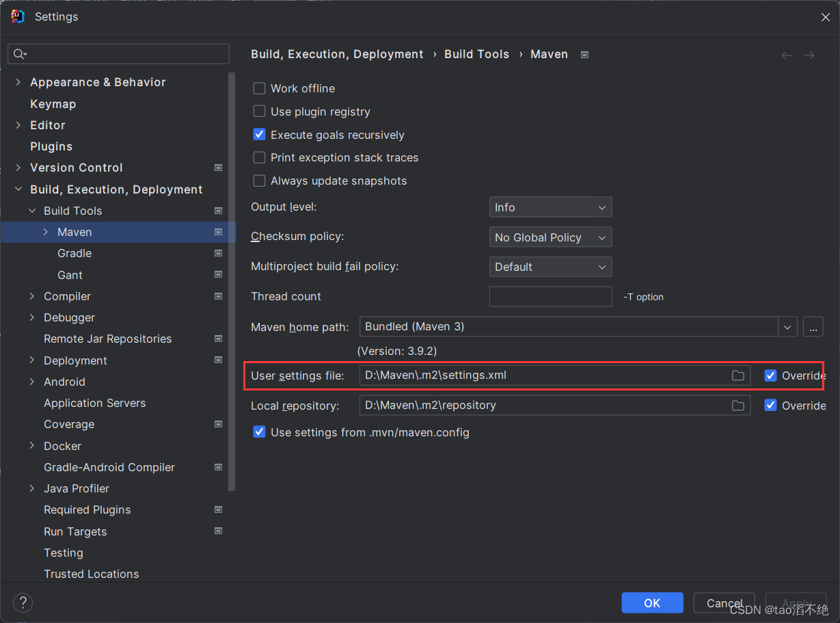Expand Appearance & Behavior tree node
Viewport: 840px width, 623px height.
pos(18,82)
